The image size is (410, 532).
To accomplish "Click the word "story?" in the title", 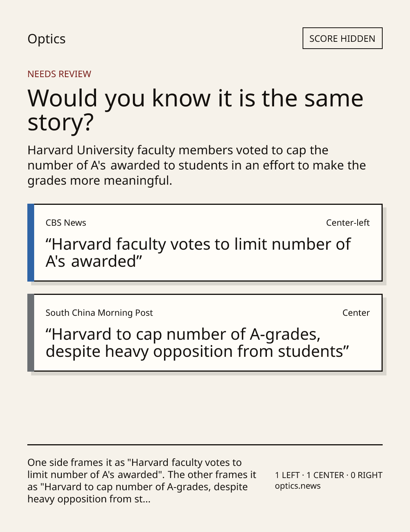I will pos(61,123).
